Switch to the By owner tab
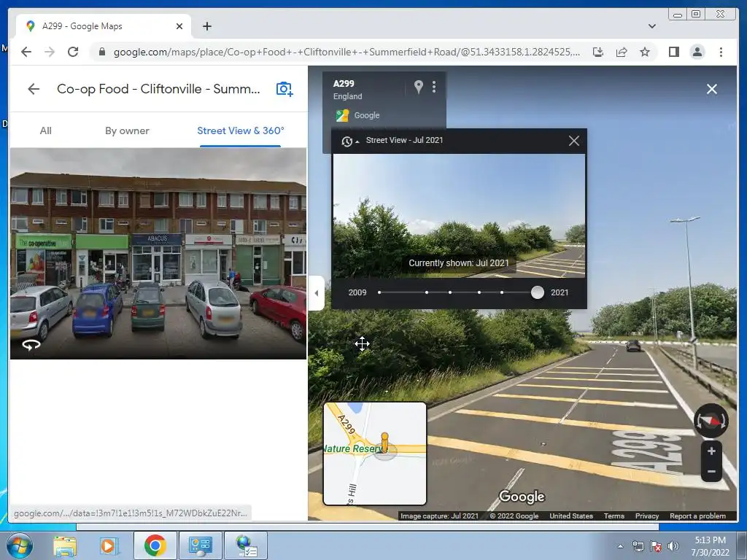The width and height of the screenshot is (747, 560). [127, 131]
